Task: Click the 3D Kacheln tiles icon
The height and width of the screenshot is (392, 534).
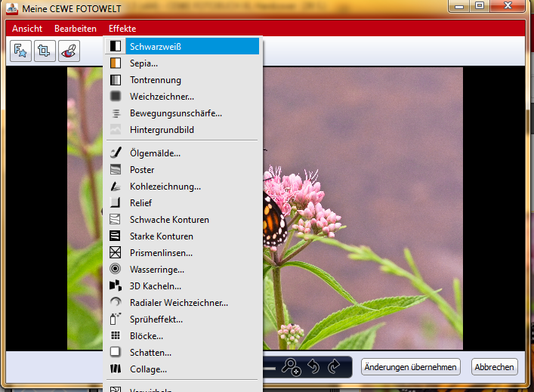Action: coord(116,286)
